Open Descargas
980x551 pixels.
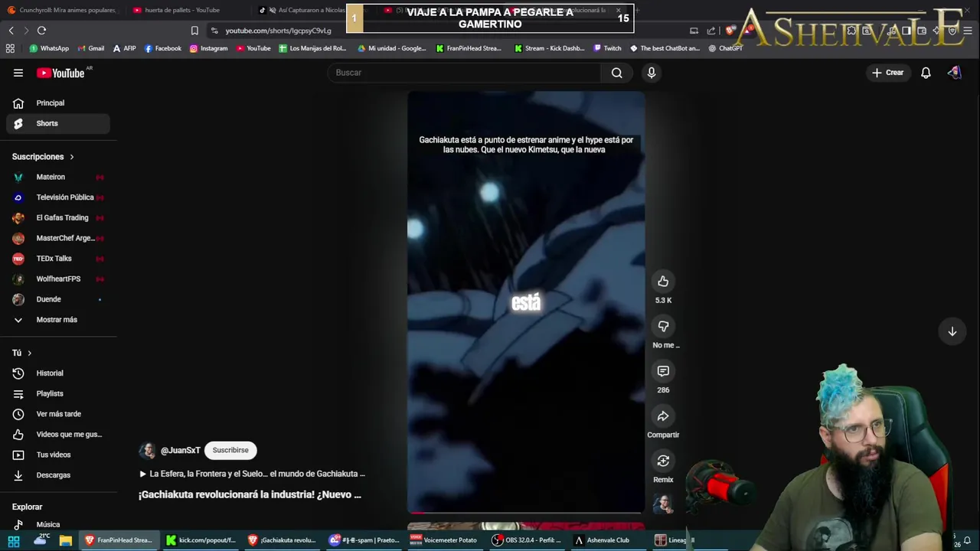pyautogui.click(x=58, y=475)
